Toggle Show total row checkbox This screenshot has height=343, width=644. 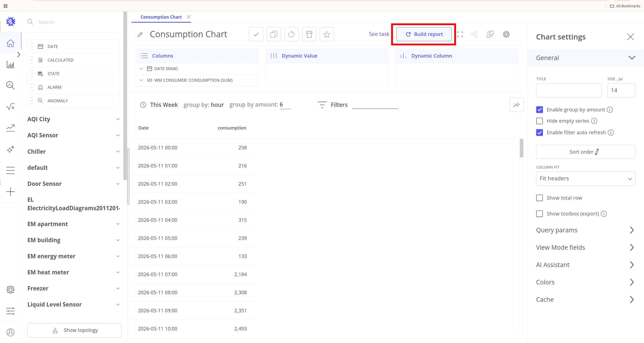539,198
